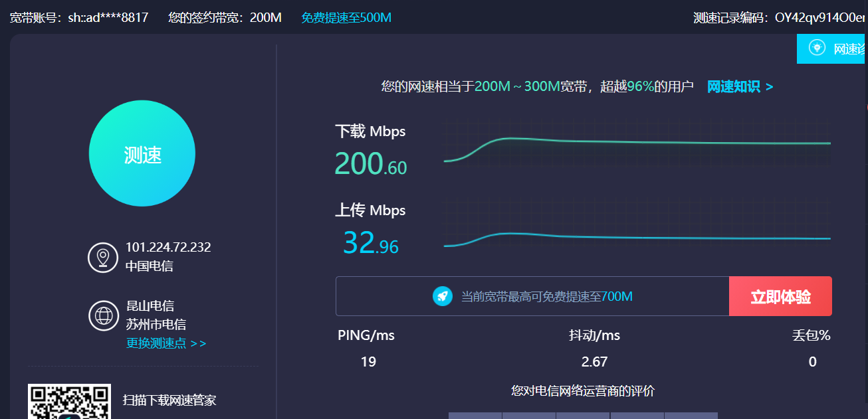The height and width of the screenshot is (419, 868).
Task: Click the 抖动/ms label
Action: click(594, 335)
